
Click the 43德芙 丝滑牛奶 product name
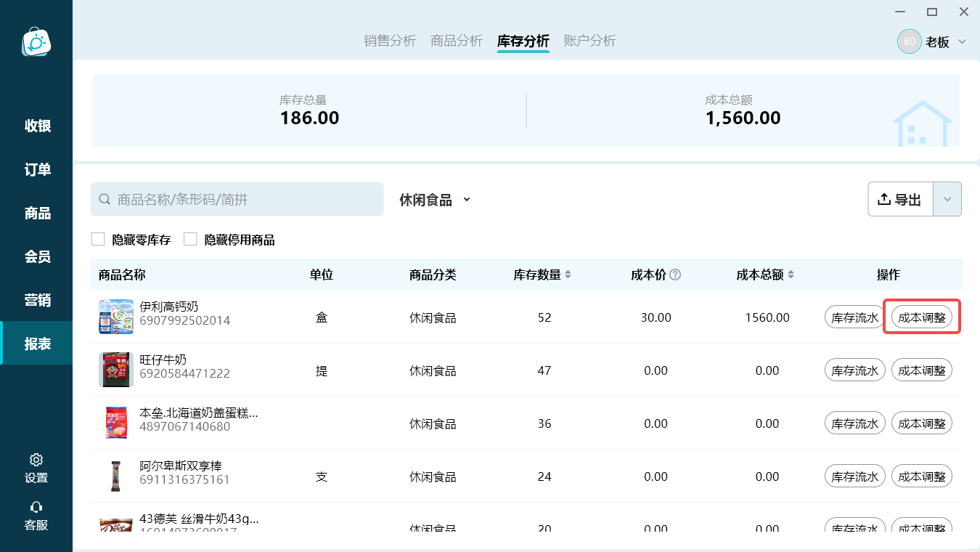click(x=199, y=519)
